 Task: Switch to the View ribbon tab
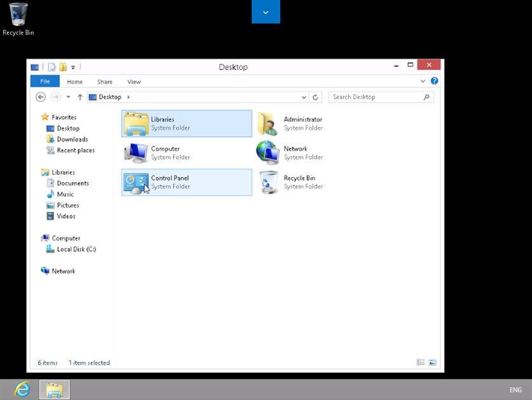(134, 82)
